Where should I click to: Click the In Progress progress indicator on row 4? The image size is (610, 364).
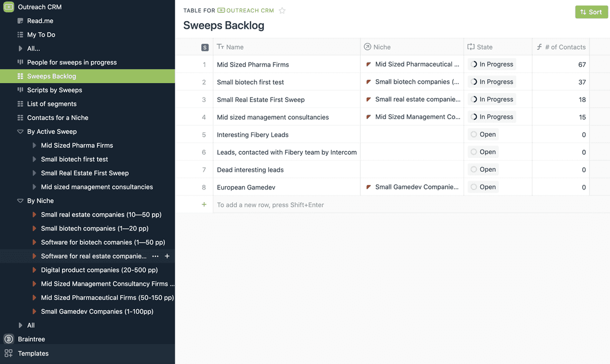pos(474,116)
